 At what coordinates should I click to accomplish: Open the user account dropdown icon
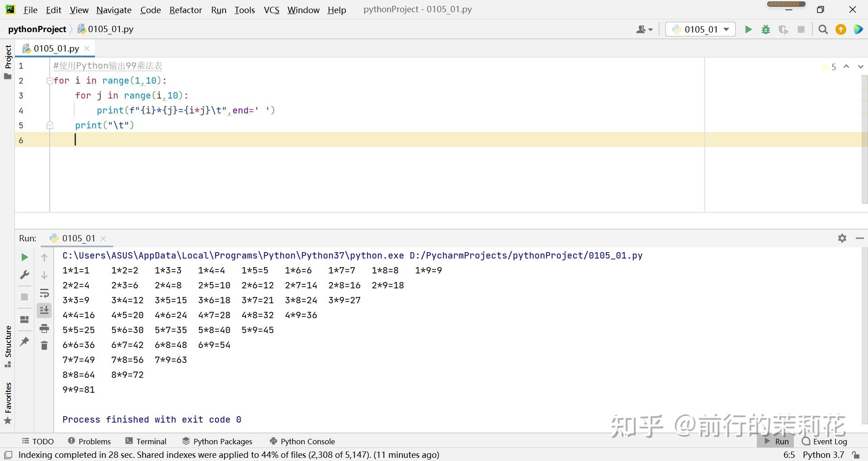(644, 29)
